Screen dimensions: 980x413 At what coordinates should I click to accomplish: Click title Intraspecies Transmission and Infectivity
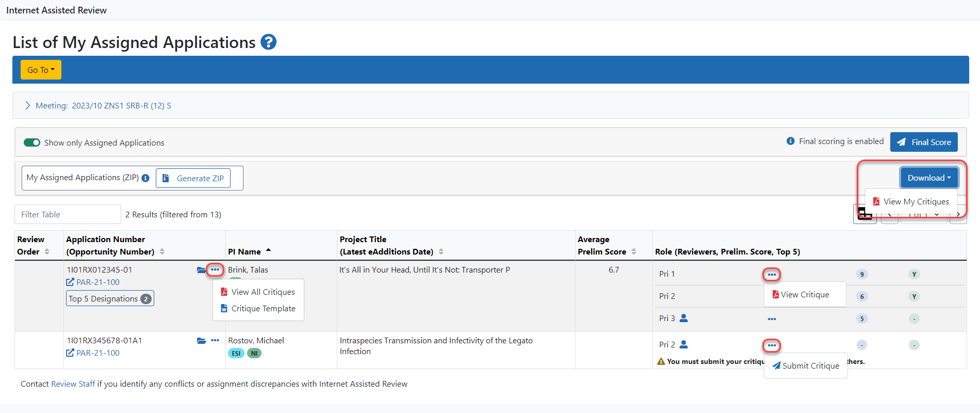point(436,346)
